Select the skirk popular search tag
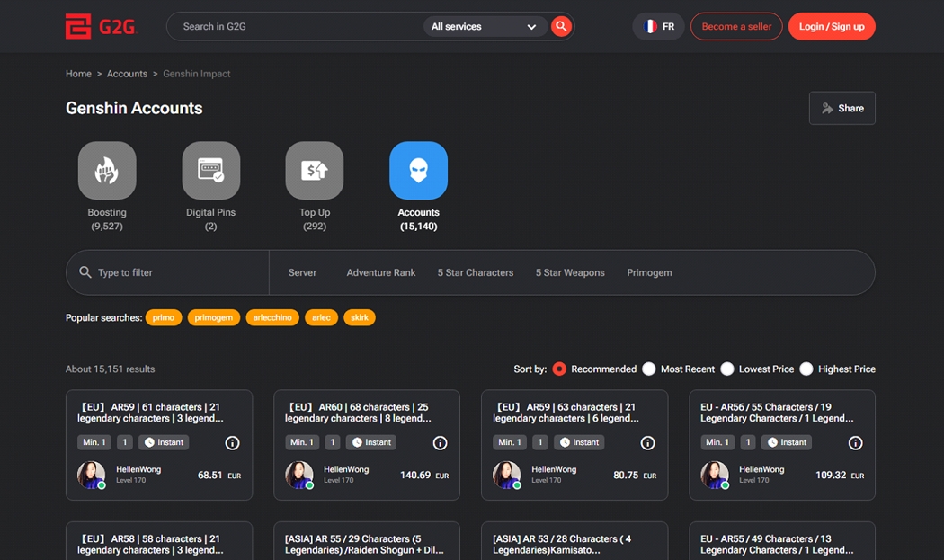 [x=360, y=317]
